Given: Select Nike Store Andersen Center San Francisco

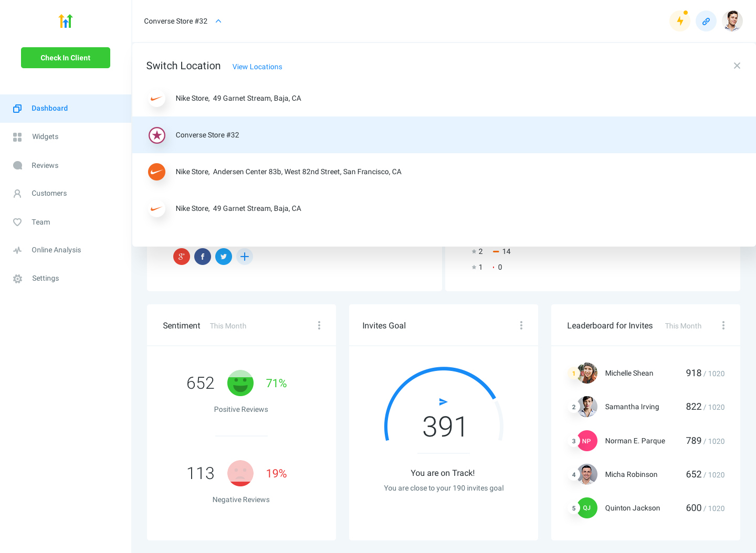Looking at the screenshot, I should click(444, 172).
